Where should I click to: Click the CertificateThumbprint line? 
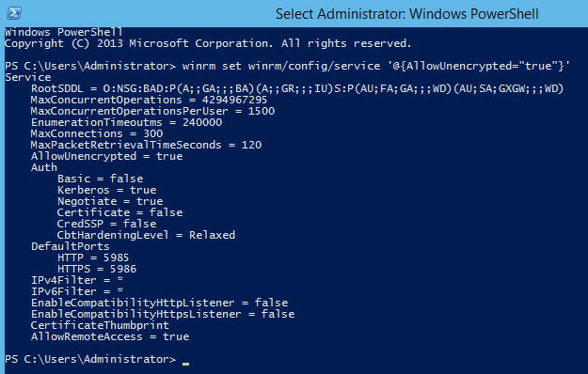point(100,325)
